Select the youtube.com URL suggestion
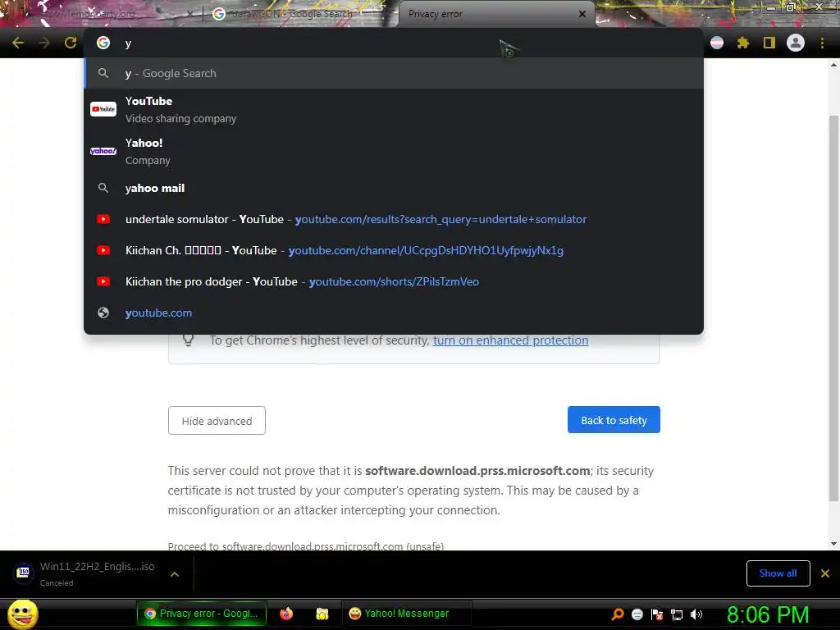This screenshot has height=630, width=840. [x=394, y=313]
